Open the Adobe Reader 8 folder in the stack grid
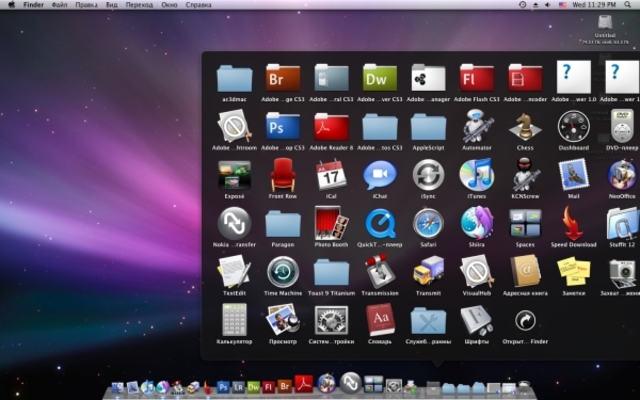640x400 pixels. click(331, 127)
